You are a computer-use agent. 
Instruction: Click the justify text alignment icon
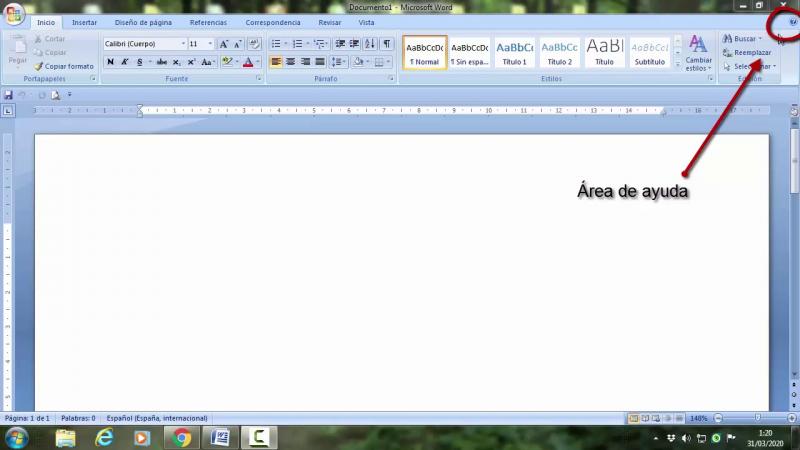320,62
